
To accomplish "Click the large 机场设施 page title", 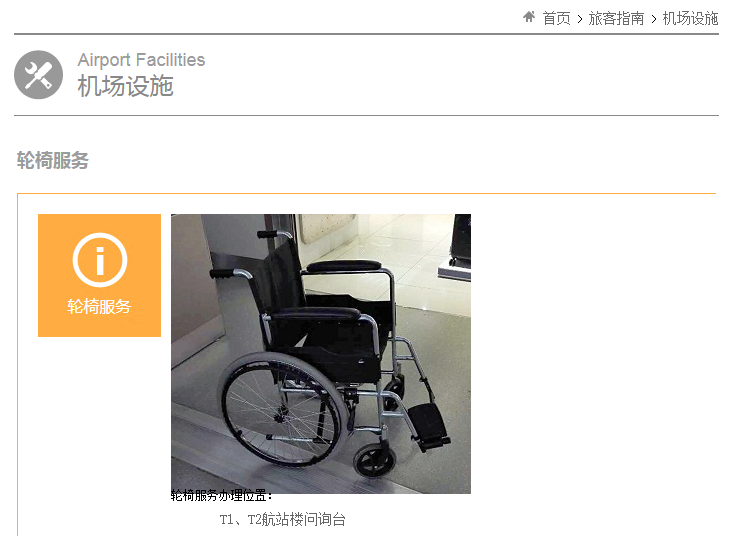I will [125, 86].
